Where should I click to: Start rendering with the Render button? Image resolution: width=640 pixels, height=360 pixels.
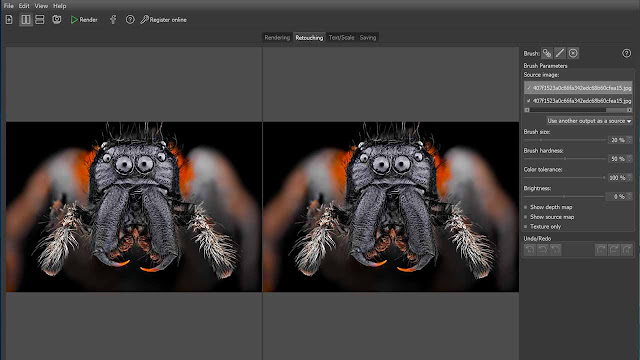84,20
